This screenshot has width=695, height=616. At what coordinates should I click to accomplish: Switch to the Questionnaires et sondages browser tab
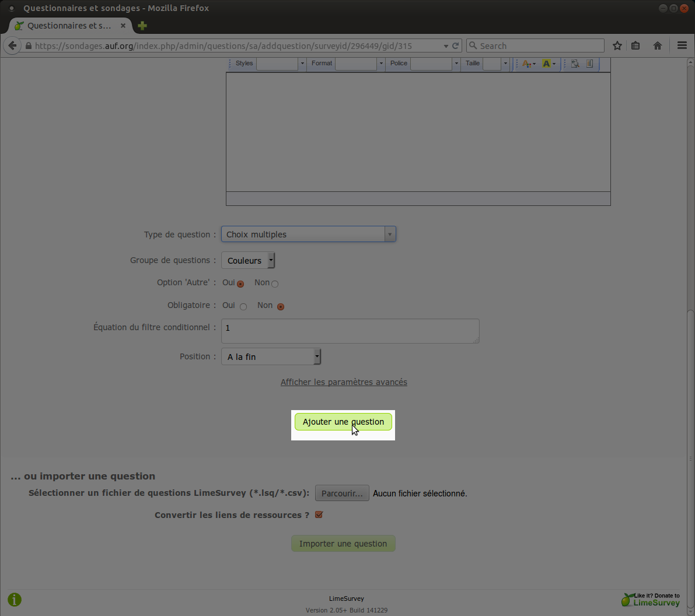click(x=69, y=26)
